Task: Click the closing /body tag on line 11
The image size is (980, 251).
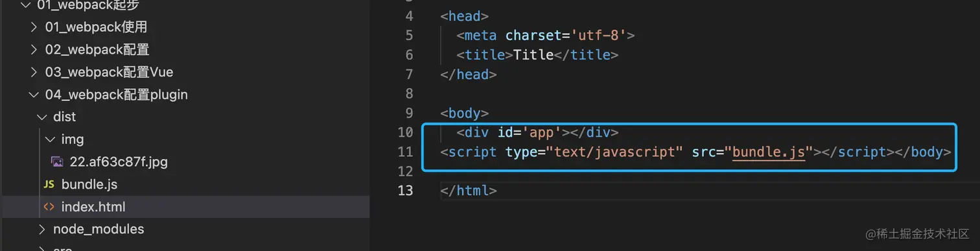Action: [x=922, y=152]
